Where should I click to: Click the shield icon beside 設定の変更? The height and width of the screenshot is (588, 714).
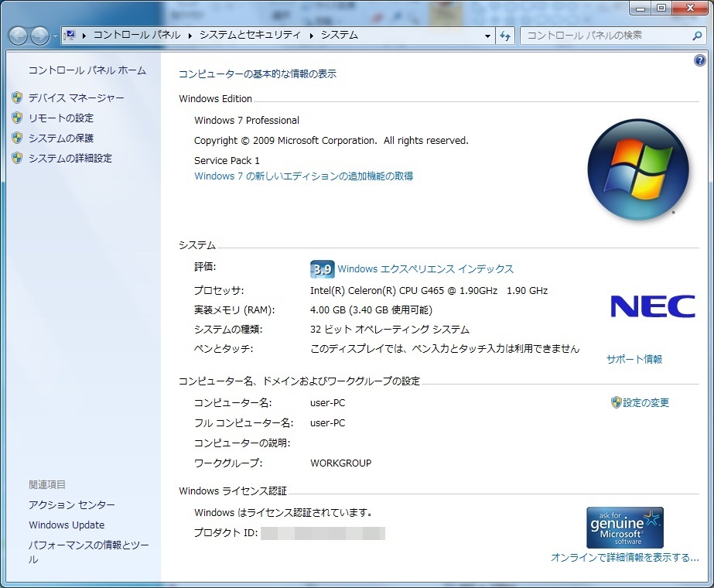point(616,402)
